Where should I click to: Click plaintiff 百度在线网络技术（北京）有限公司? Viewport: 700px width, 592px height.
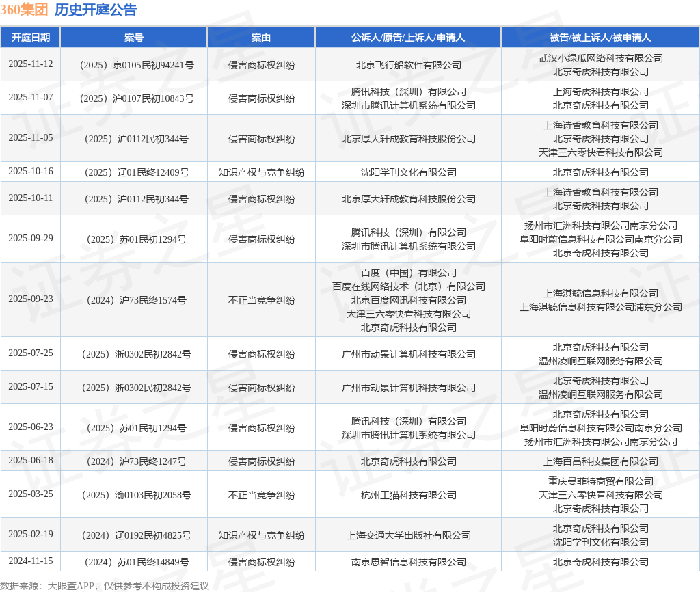click(x=408, y=286)
